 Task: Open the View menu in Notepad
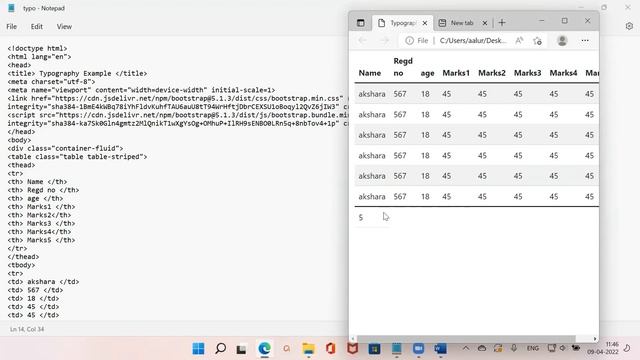tap(64, 27)
